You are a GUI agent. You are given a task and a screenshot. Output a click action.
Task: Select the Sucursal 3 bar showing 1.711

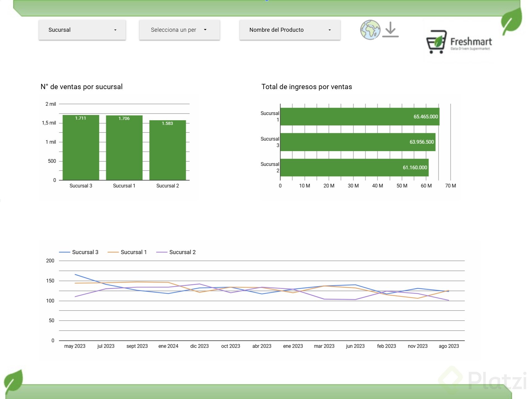[x=81, y=147]
